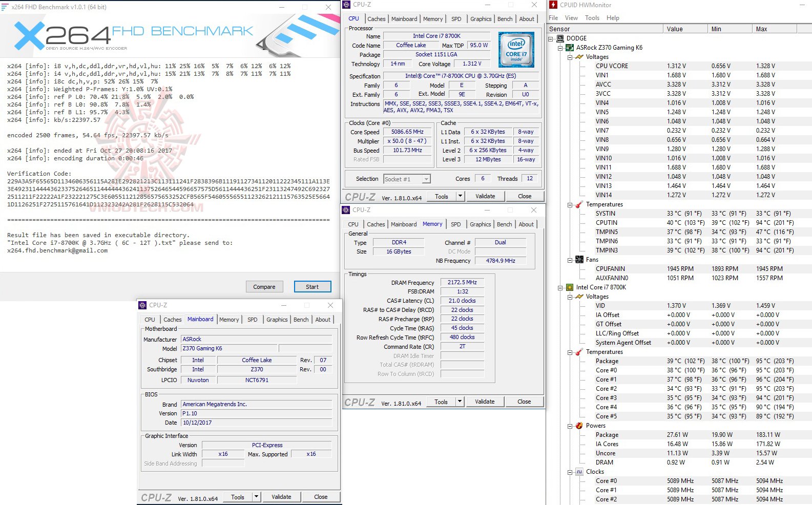Click the Temperatures icon under Intel Core i7
The image size is (812, 505).
pos(579,352)
